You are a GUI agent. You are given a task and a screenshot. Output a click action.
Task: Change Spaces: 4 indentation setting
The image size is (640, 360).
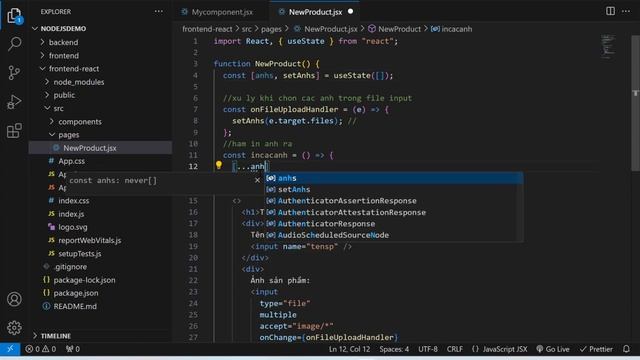pyautogui.click(x=394, y=349)
